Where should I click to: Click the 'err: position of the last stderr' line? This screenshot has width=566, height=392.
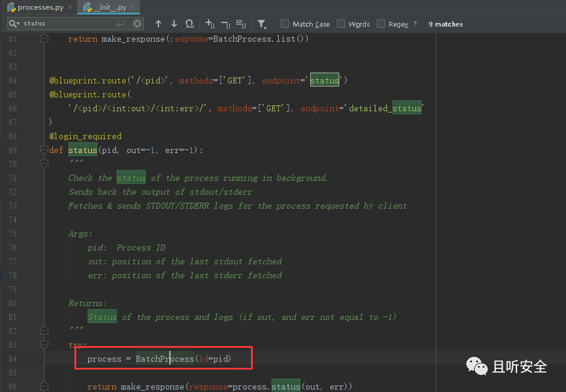tap(185, 275)
